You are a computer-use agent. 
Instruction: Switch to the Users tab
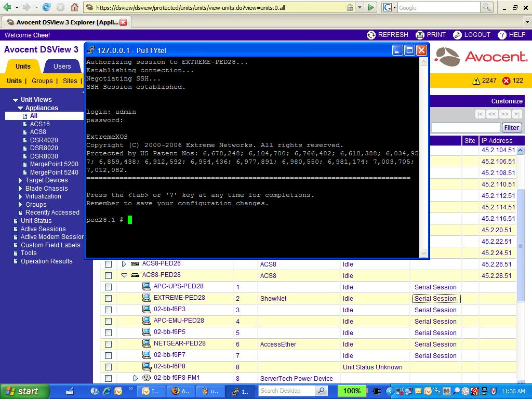coord(62,66)
